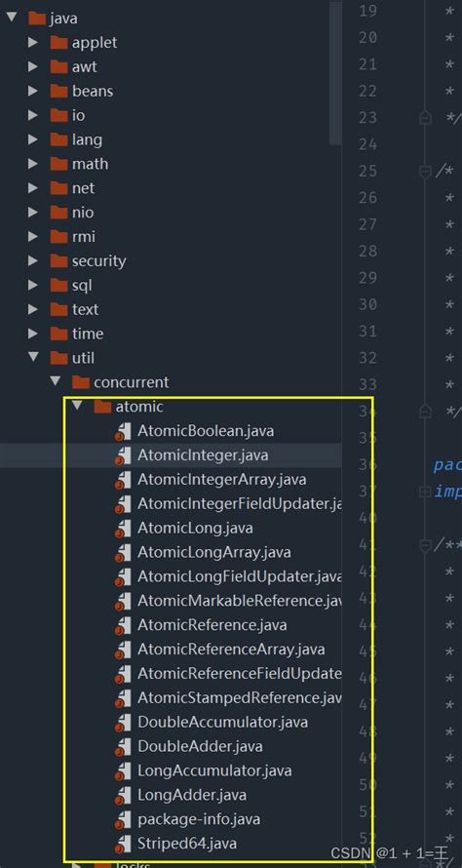462x868 pixels.
Task: Click the project tree vertical scrollbar
Action: (335, 72)
